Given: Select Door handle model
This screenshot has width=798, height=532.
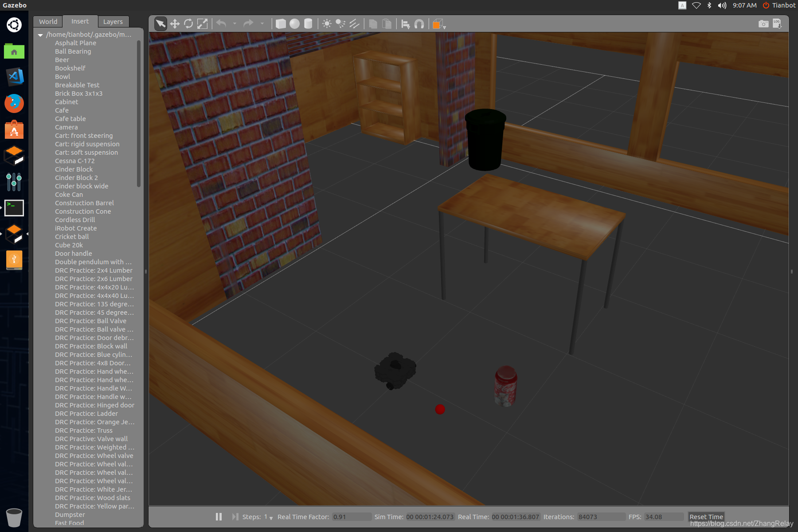Looking at the screenshot, I should coord(74,254).
